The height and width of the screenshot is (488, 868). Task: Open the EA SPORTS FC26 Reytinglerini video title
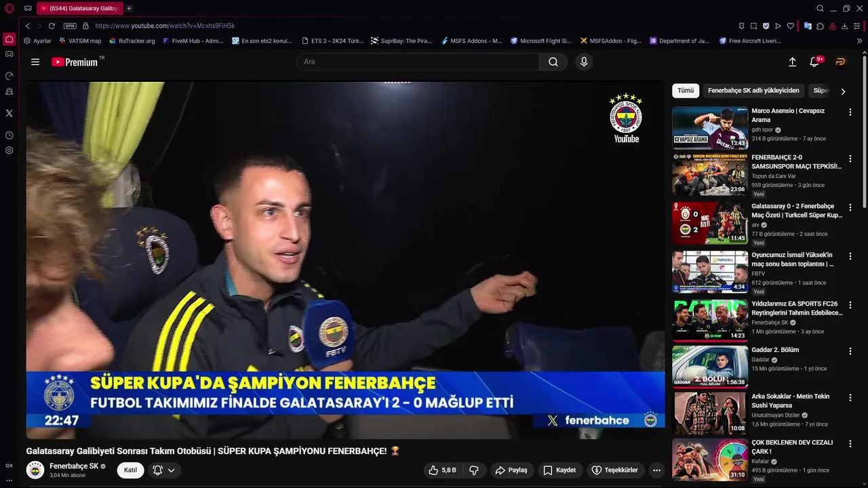click(797, 308)
